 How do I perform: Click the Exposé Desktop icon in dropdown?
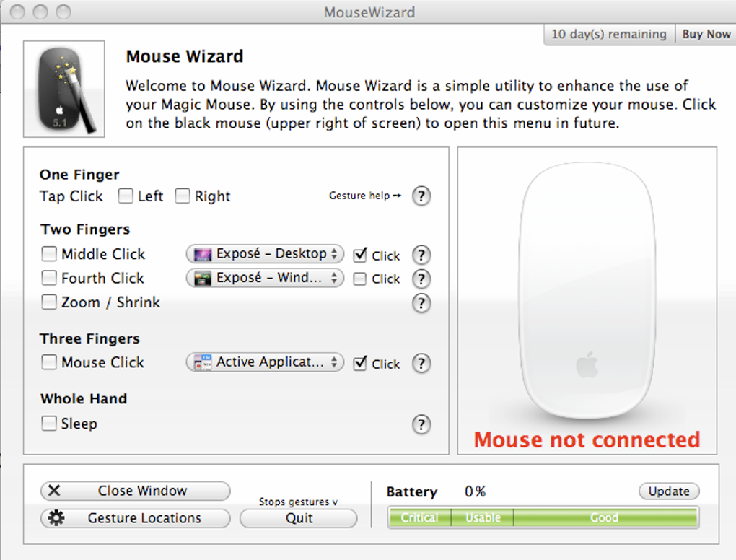202,255
